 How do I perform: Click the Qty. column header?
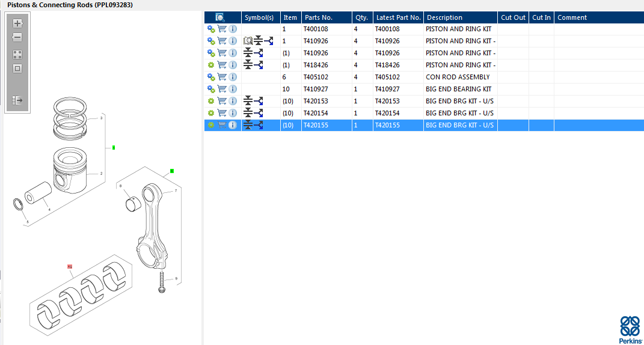pyautogui.click(x=361, y=17)
